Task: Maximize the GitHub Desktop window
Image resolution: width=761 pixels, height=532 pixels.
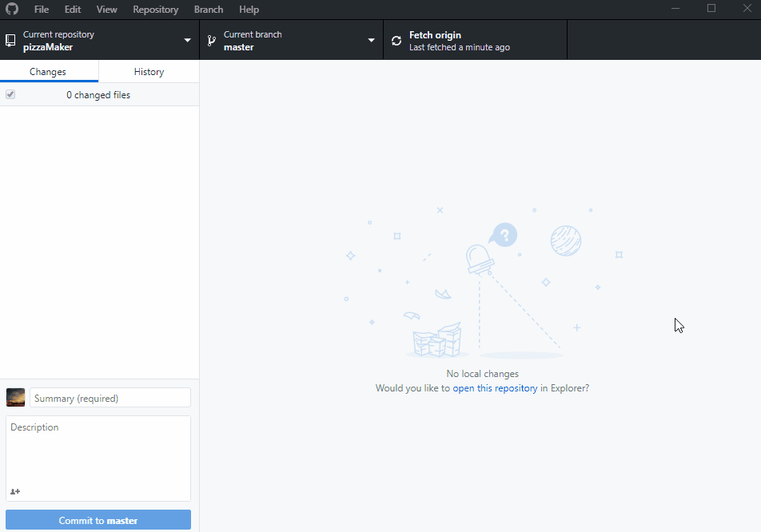Action: 711,8
